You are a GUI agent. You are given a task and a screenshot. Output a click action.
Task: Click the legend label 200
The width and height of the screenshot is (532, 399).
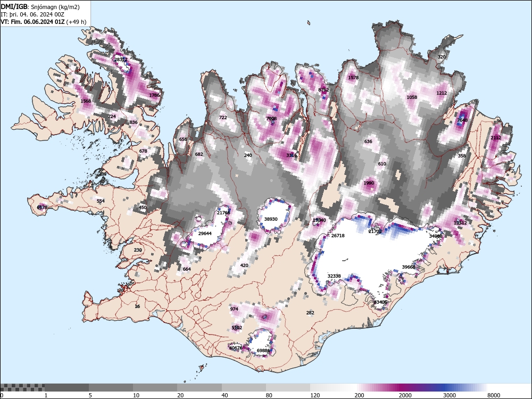[359, 395]
